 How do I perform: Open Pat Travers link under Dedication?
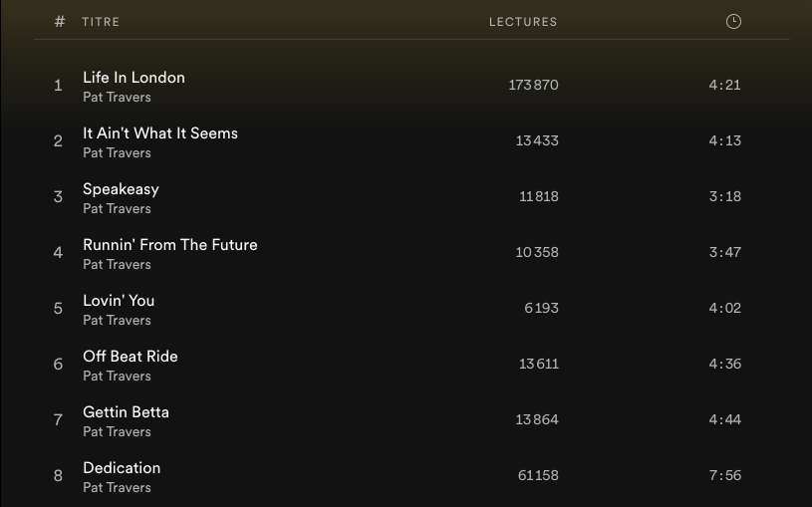point(117,488)
